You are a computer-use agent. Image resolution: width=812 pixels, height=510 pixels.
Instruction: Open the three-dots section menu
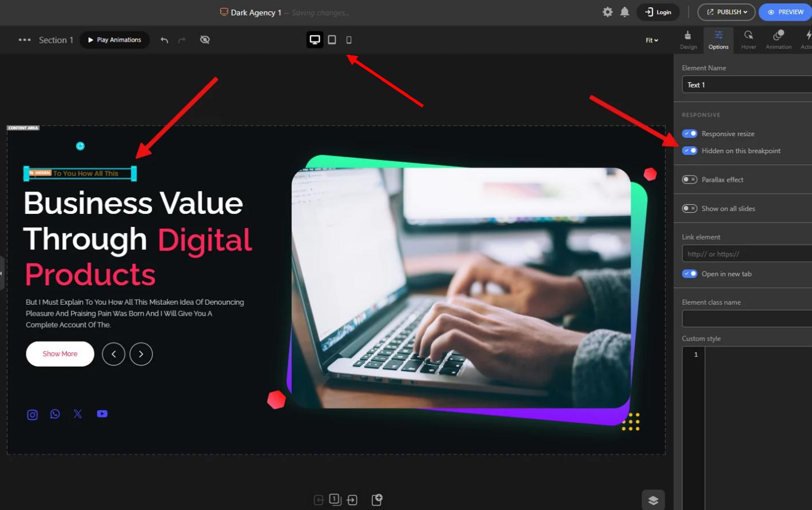tap(25, 40)
